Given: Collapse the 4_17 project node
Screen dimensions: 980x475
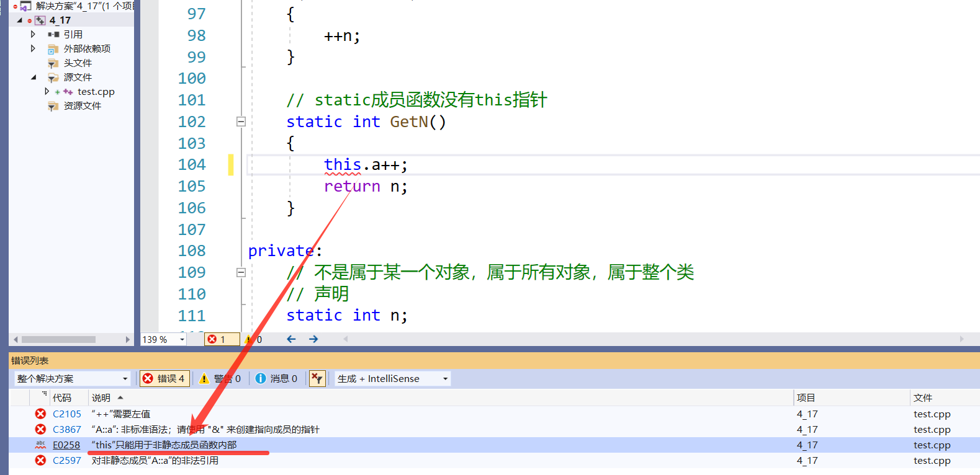Looking at the screenshot, I should pos(19,20).
